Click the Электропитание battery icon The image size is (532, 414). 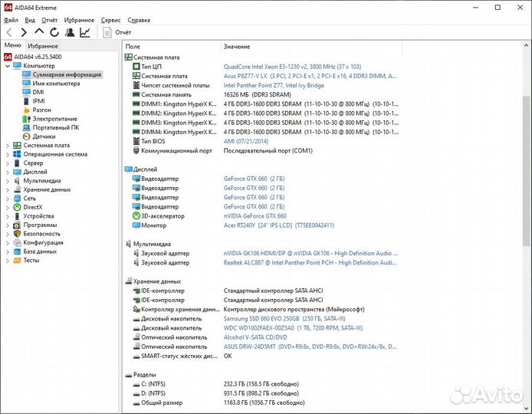click(27, 119)
